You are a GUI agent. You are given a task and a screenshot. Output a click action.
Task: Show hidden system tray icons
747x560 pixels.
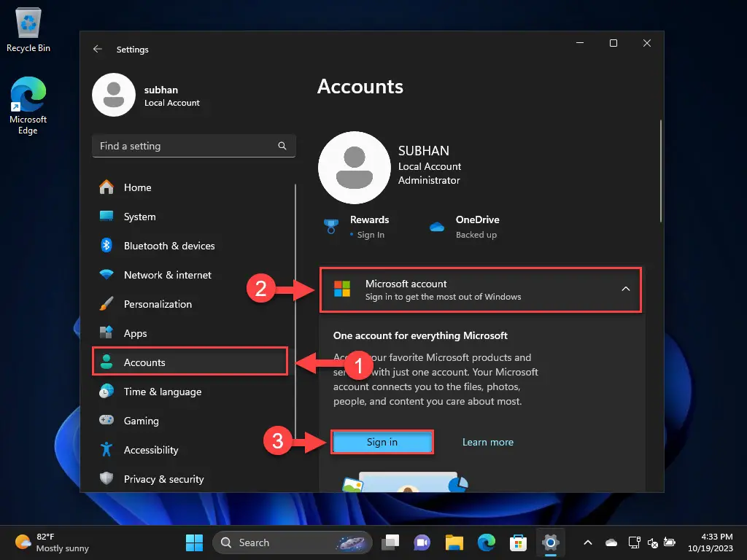588,542
